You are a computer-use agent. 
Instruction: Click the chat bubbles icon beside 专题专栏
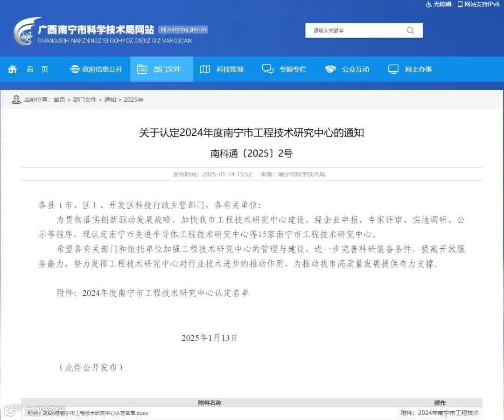[268, 69]
